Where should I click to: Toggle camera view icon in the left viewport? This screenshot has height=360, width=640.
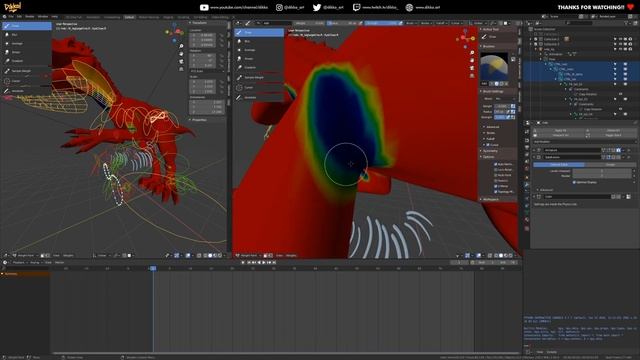pyautogui.click(x=181, y=62)
